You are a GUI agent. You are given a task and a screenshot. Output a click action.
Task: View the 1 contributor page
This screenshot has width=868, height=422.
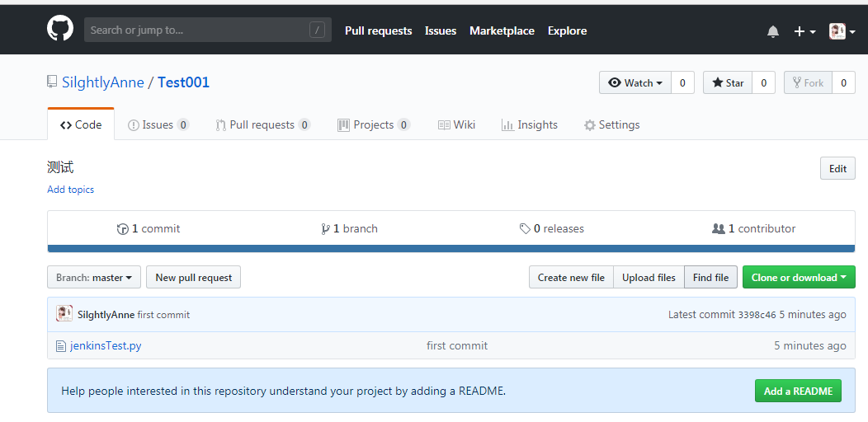[753, 229]
